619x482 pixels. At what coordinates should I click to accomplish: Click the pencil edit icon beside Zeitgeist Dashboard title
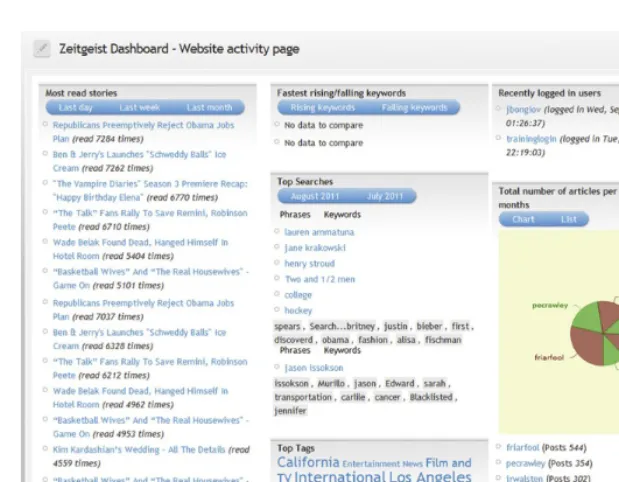[x=42, y=49]
